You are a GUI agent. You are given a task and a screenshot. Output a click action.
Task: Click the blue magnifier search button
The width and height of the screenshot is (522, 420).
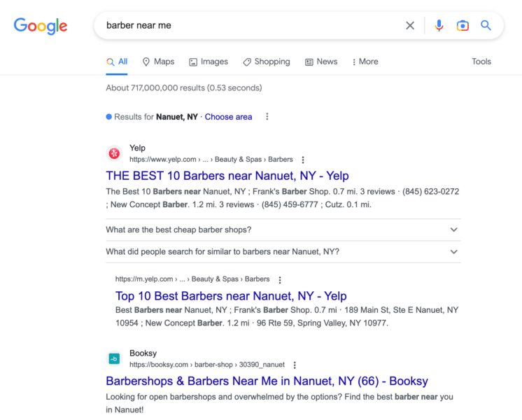click(486, 26)
